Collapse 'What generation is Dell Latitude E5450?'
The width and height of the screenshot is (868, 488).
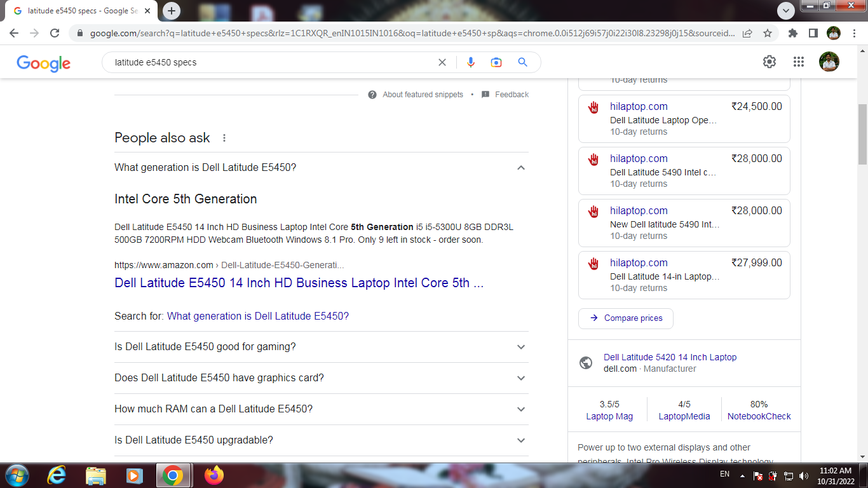pos(322,168)
